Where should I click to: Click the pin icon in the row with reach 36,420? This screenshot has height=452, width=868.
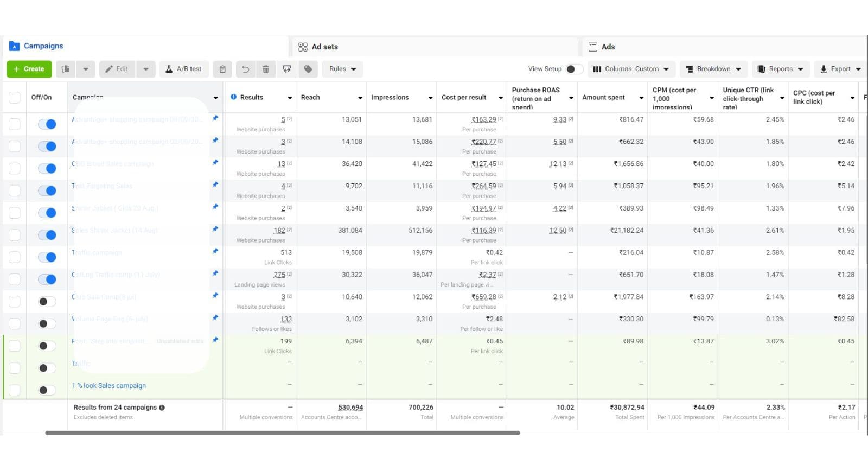(x=215, y=162)
